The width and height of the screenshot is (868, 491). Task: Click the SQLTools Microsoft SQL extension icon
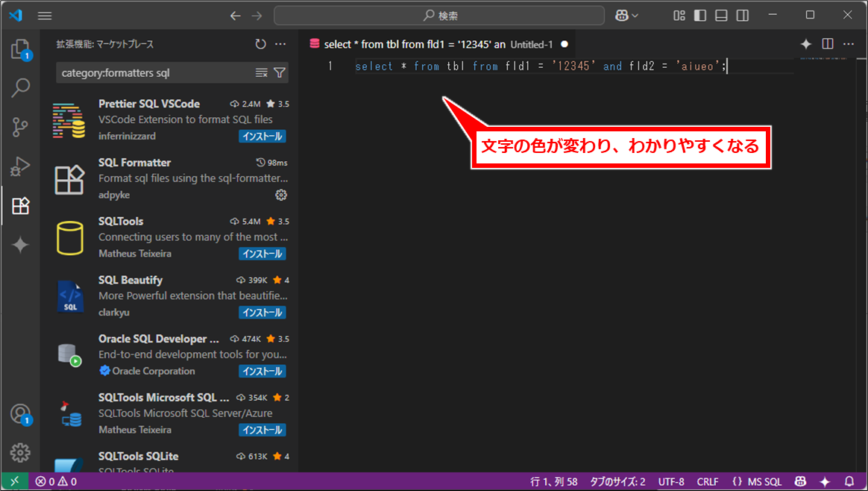point(70,414)
